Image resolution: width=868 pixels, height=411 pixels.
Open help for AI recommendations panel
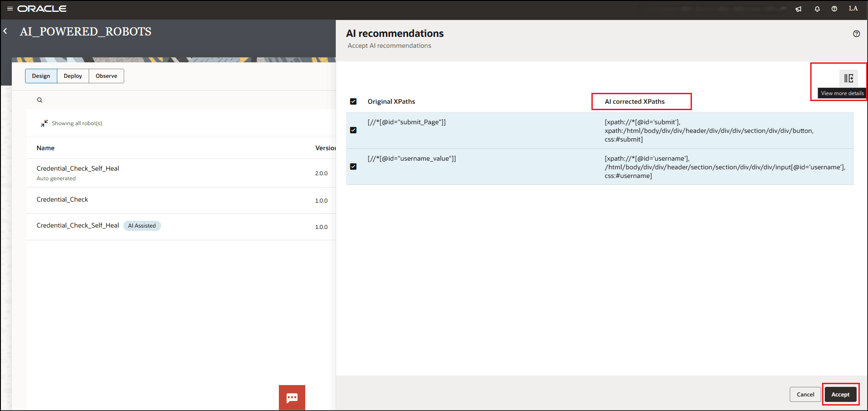tap(856, 34)
